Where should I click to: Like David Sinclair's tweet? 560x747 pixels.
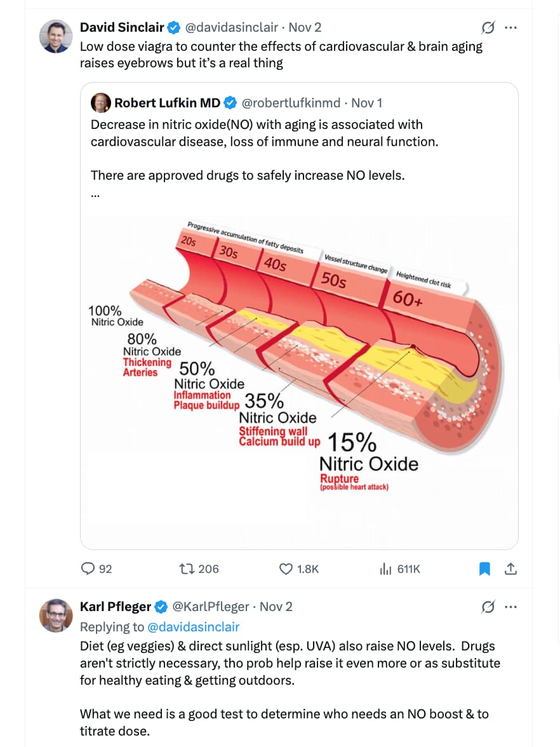286,569
